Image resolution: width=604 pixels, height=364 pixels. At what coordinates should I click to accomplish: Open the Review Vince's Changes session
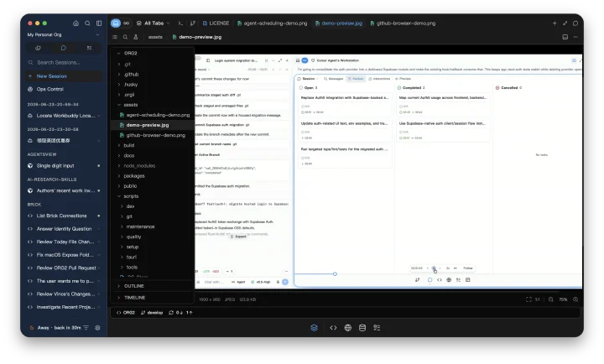point(64,294)
